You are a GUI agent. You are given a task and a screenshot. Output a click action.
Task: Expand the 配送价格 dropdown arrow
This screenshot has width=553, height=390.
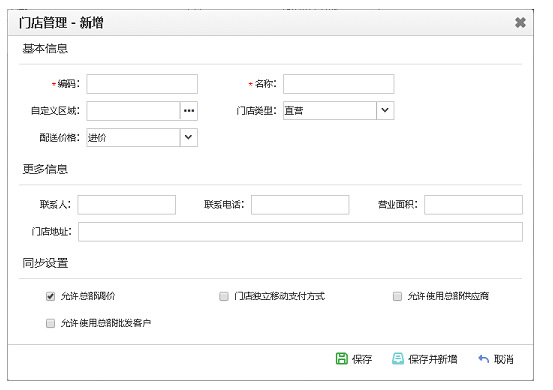pos(188,137)
